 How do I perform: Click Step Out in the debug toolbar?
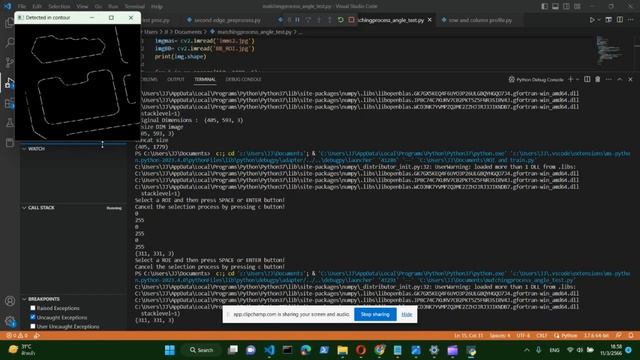point(329,20)
